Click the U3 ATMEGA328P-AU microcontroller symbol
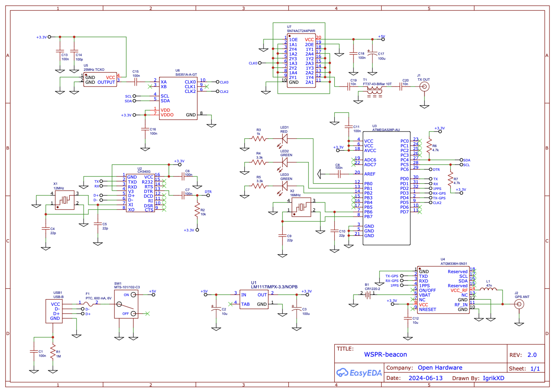Image resolution: width=555 pixels, height=392 pixels. pos(386,188)
